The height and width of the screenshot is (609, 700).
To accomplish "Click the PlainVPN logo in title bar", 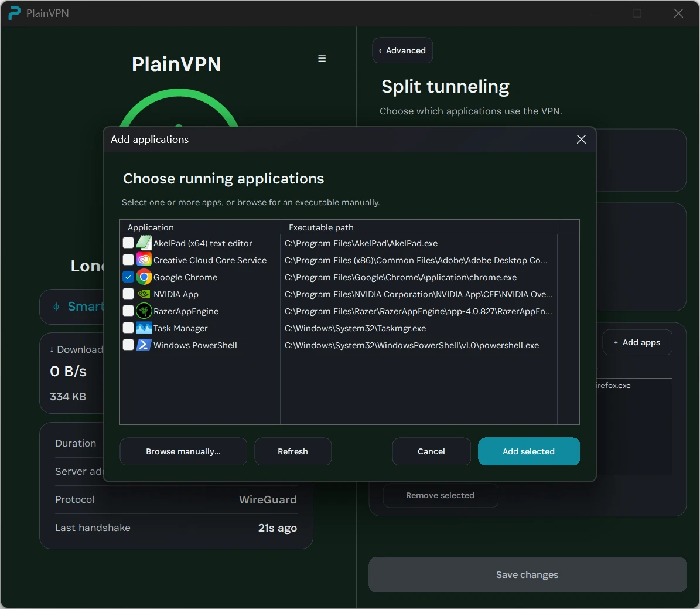I will click(x=14, y=13).
